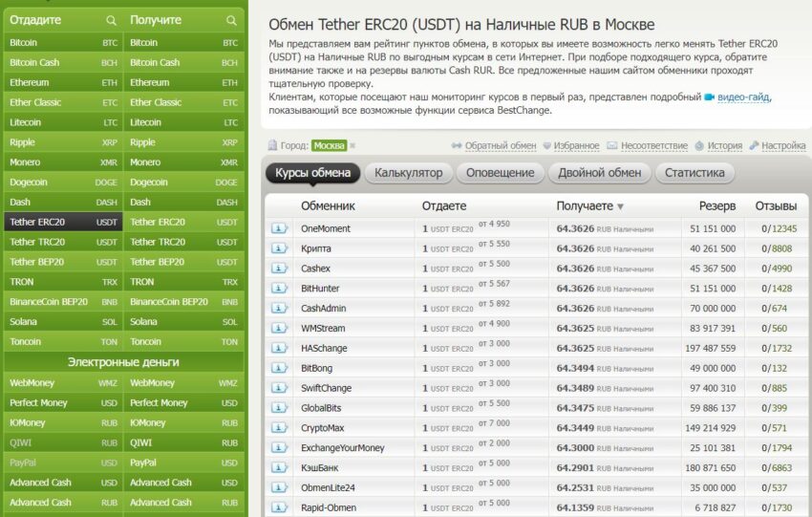Click the ExchangeYourMoney exchanger name

[343, 448]
